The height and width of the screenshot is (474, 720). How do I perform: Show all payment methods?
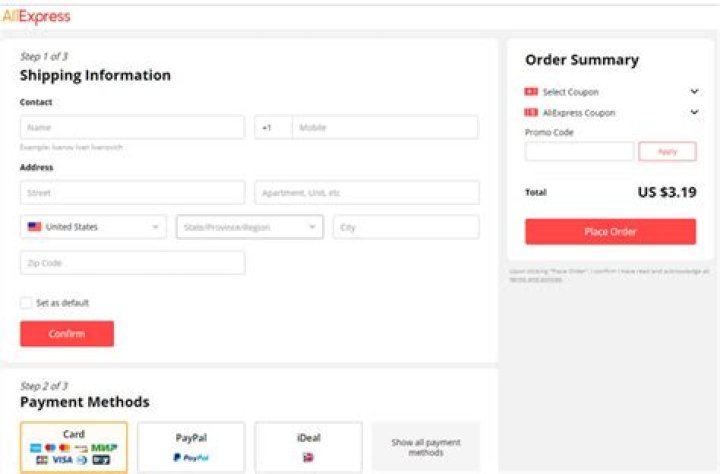[x=425, y=446]
